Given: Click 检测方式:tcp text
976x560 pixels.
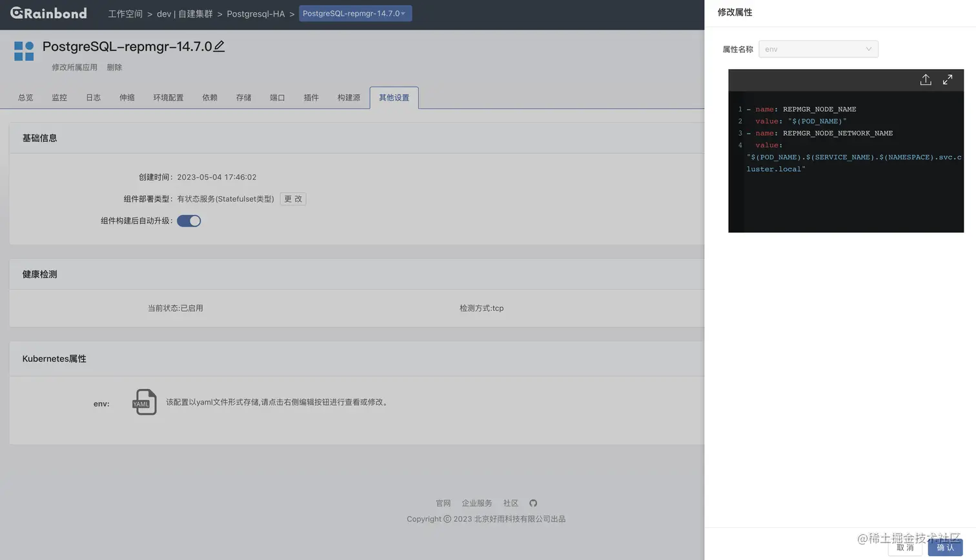Looking at the screenshot, I should click(482, 308).
